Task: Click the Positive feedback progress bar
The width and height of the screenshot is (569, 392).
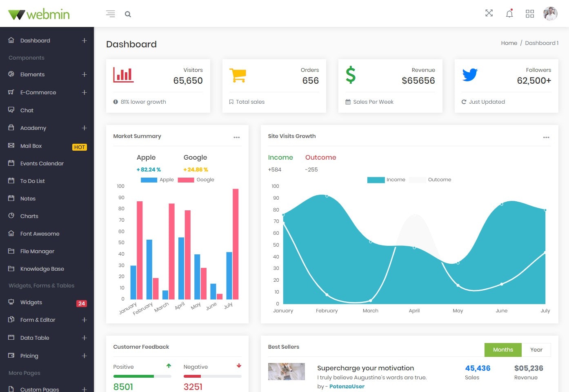Action: click(x=142, y=376)
